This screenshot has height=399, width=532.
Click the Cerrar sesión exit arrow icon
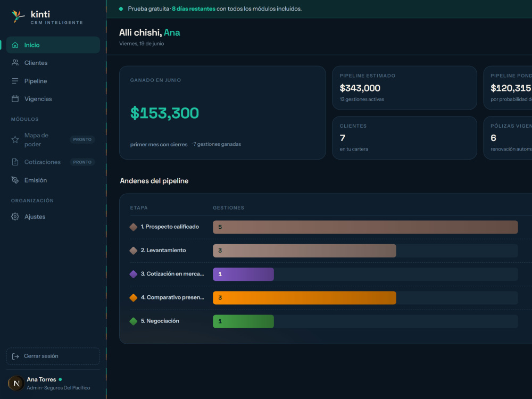click(15, 356)
